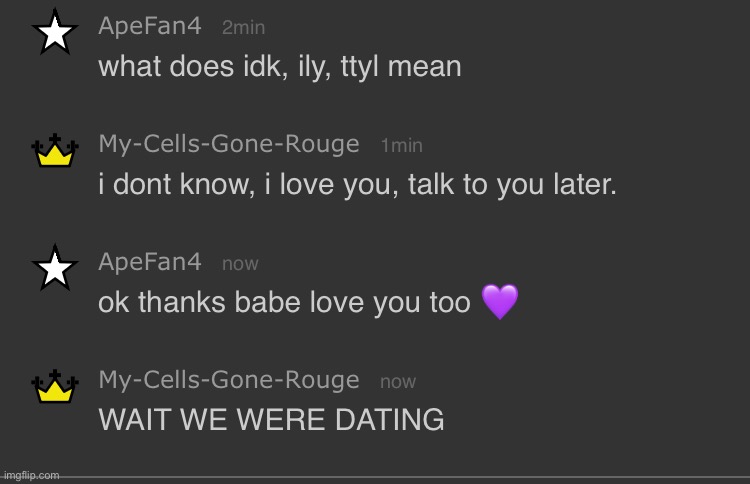Click the horizontal divider line at the bottom
750x484 pixels.
click(x=375, y=477)
